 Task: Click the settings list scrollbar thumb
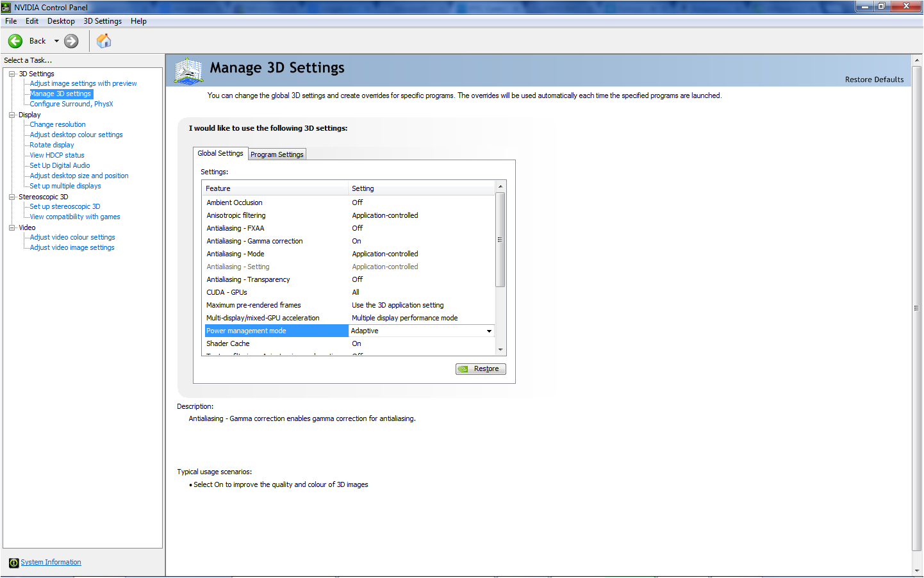[x=500, y=240]
